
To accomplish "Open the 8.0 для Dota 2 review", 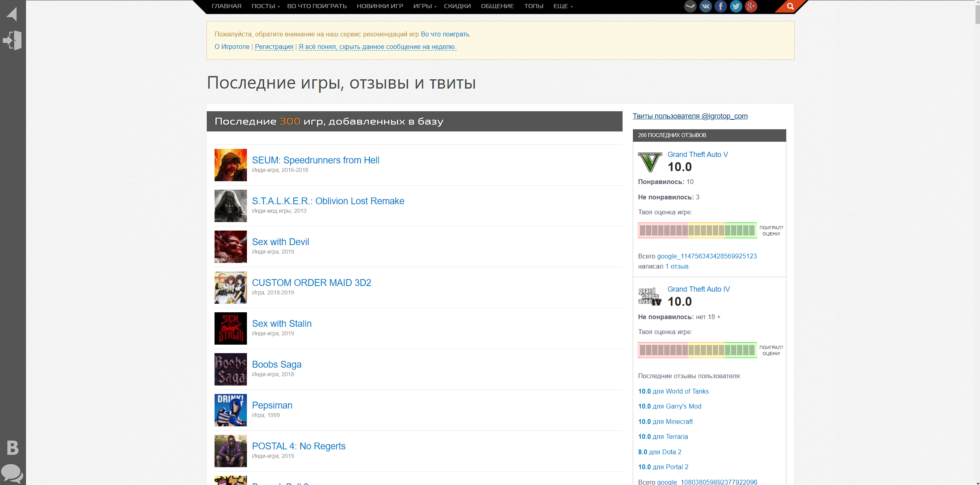I will tap(659, 452).
